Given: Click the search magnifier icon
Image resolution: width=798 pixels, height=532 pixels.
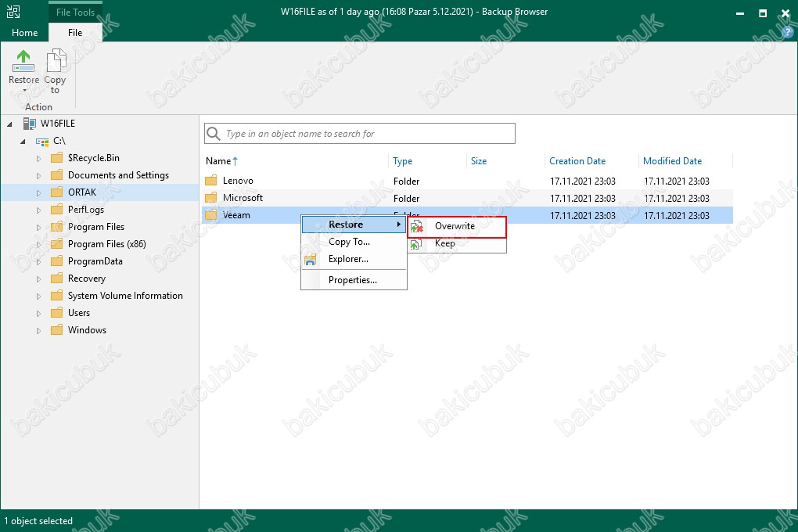Looking at the screenshot, I should pos(214,133).
